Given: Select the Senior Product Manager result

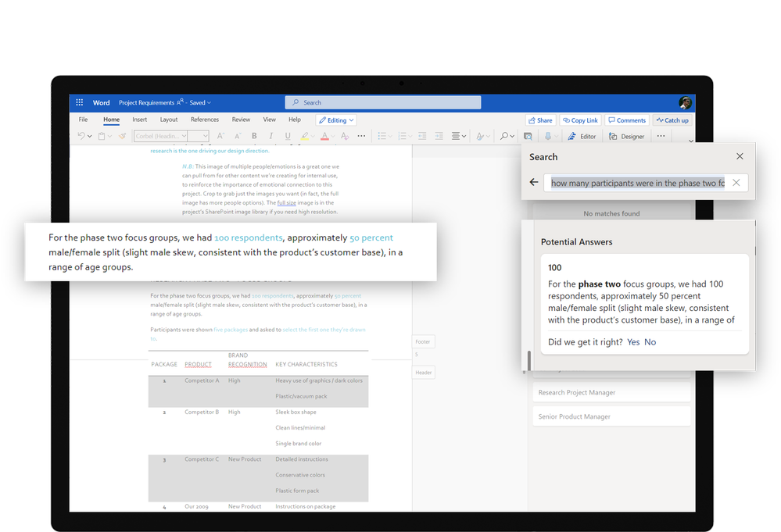Looking at the screenshot, I should (611, 416).
